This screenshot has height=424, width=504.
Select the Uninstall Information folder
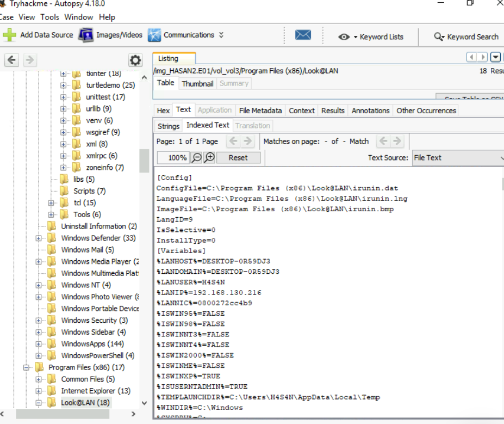click(99, 226)
